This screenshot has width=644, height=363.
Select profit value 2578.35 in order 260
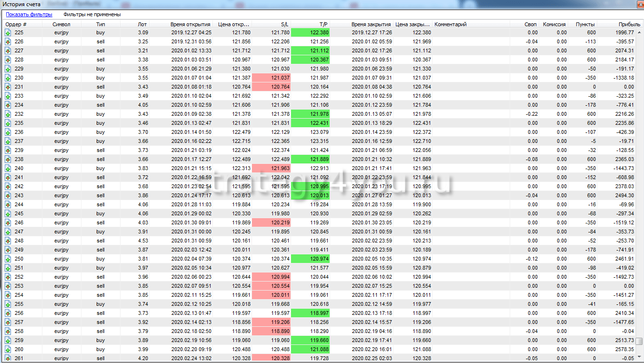(x=624, y=349)
